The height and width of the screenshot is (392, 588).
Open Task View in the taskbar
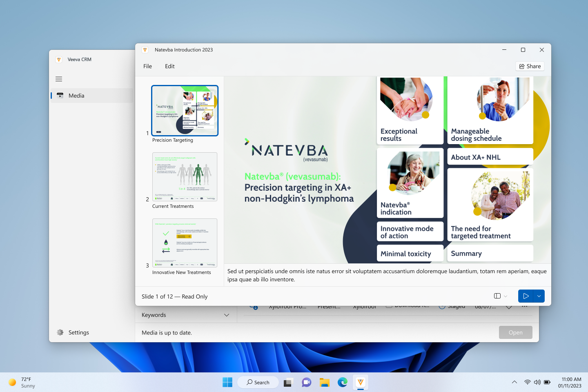click(288, 382)
